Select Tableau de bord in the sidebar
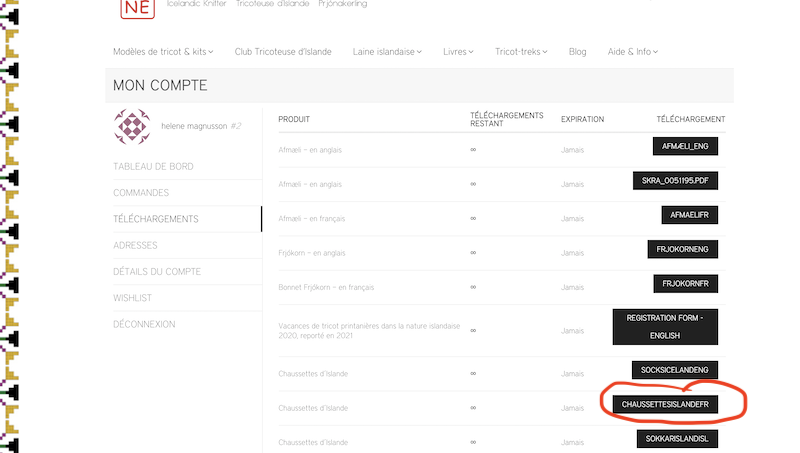Viewport: 800px width, 453px height. click(153, 166)
